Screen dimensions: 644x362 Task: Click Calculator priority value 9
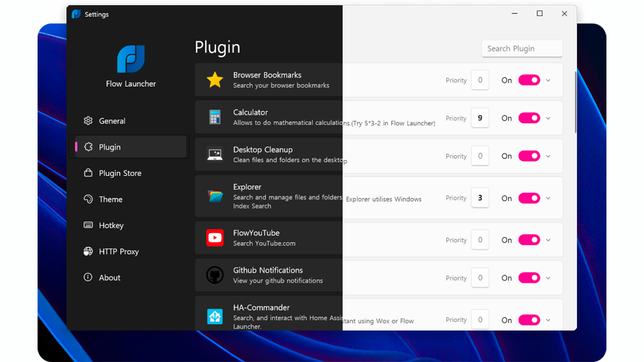point(480,118)
